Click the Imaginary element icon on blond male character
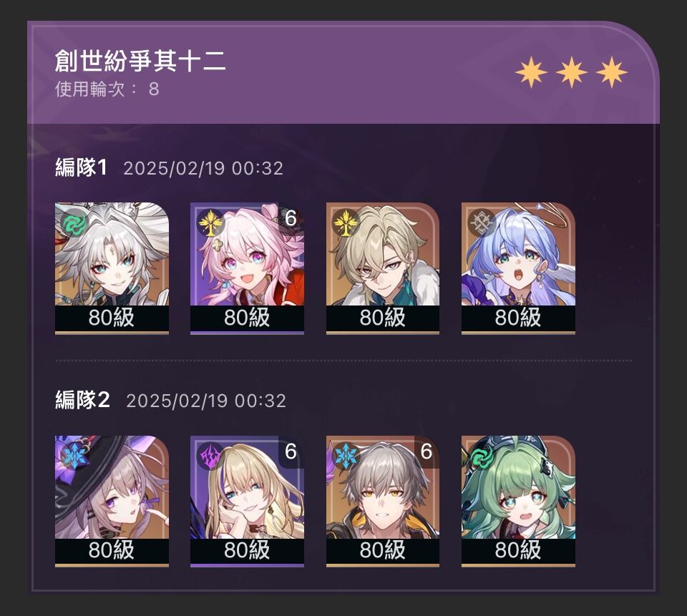 346,223
